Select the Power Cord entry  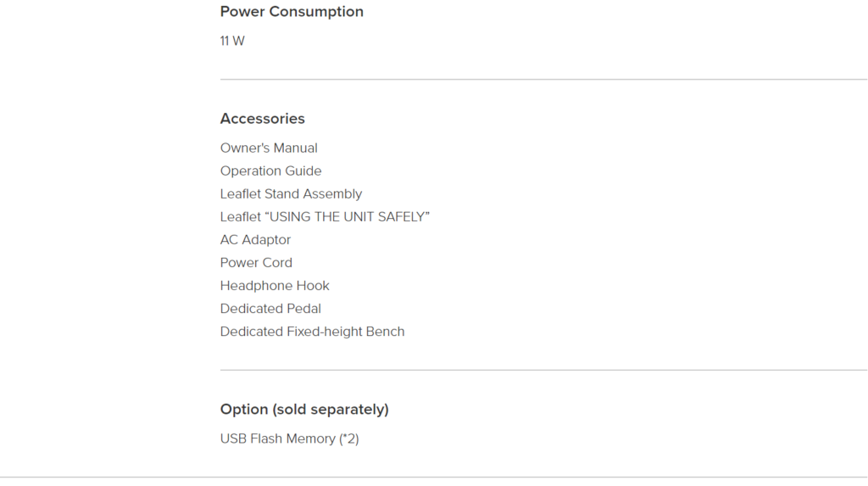[x=256, y=263]
